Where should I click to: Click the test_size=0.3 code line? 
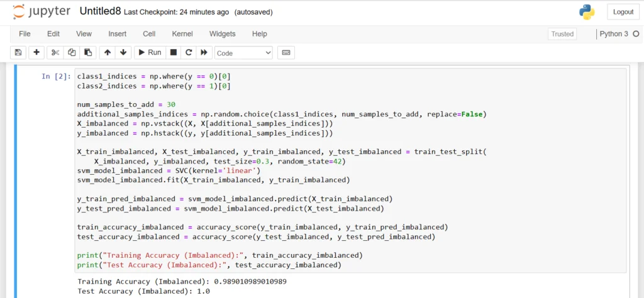[x=219, y=162]
